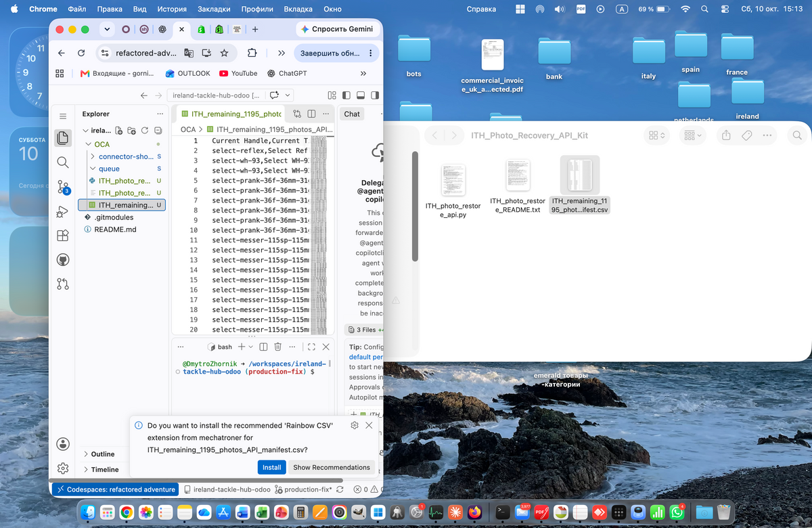Toggle the secondary side bar layout button
This screenshot has height=528, width=812.
pyautogui.click(x=374, y=95)
